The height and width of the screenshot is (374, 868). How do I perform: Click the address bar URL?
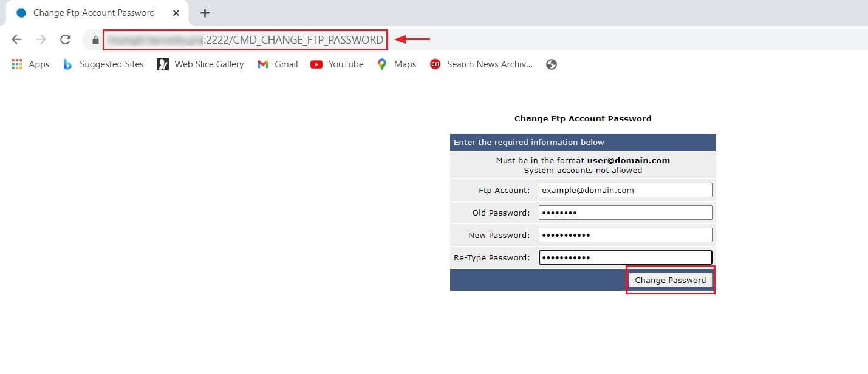(245, 40)
